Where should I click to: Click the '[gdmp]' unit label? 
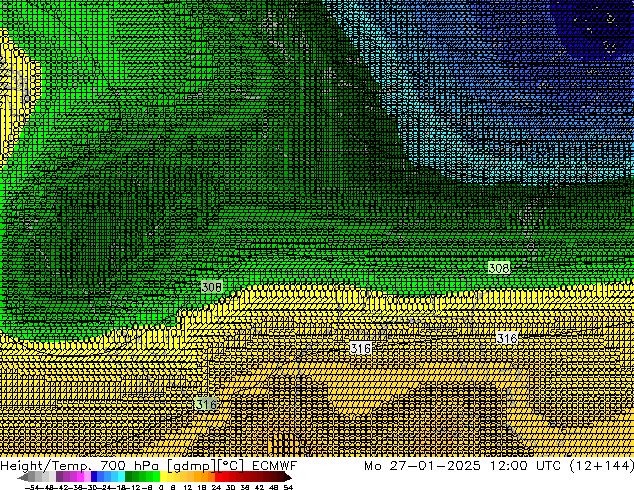tap(191, 466)
